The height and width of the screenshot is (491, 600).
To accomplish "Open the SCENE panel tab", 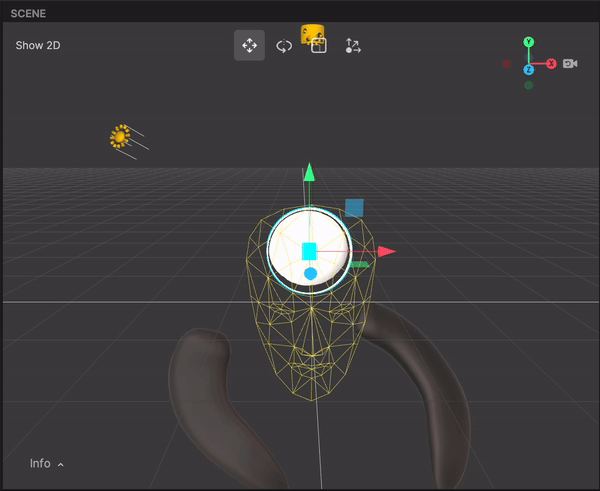I will [x=28, y=13].
